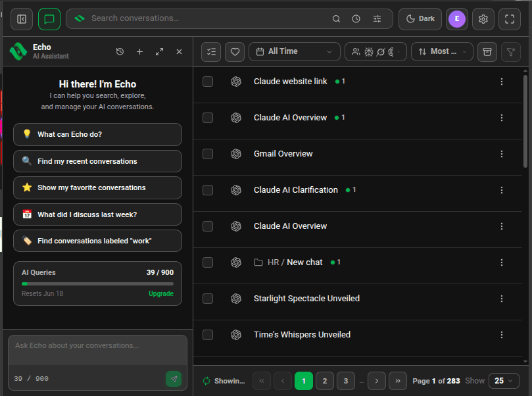Open archive box icon
The image size is (532, 396).
(x=487, y=51)
